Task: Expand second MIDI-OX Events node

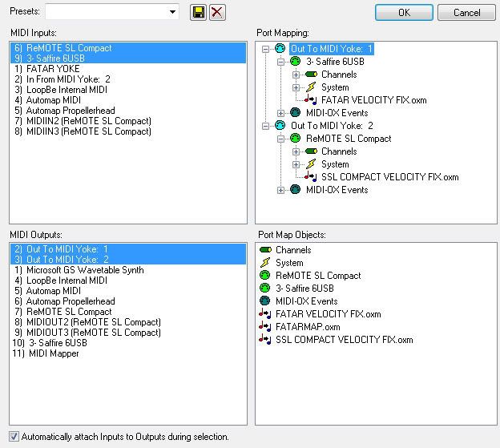Action: point(280,191)
